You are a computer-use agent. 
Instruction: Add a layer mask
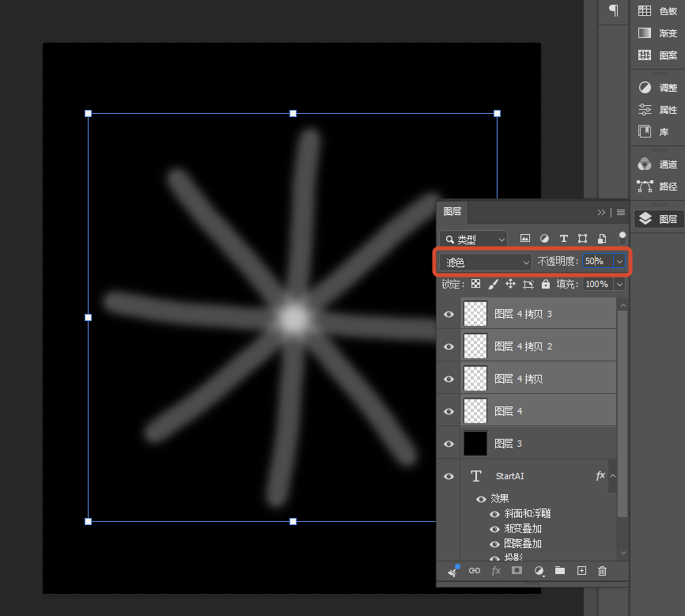click(x=517, y=570)
